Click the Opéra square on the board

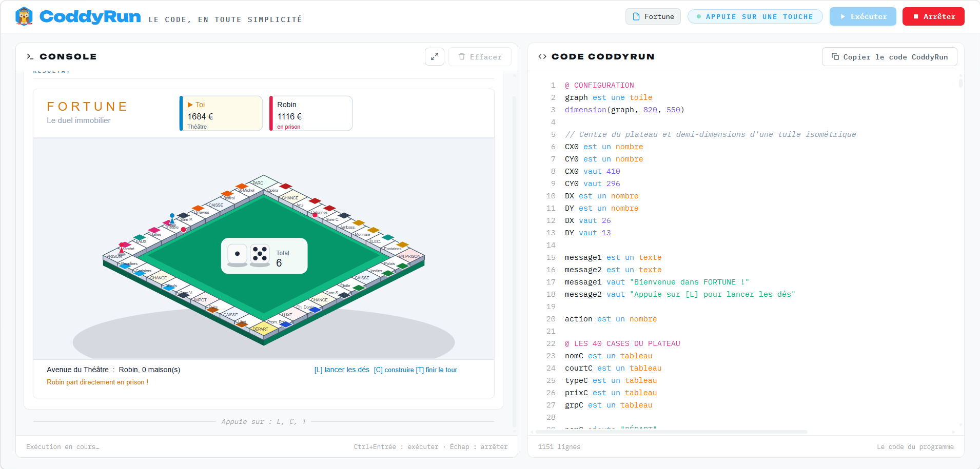[279, 190]
